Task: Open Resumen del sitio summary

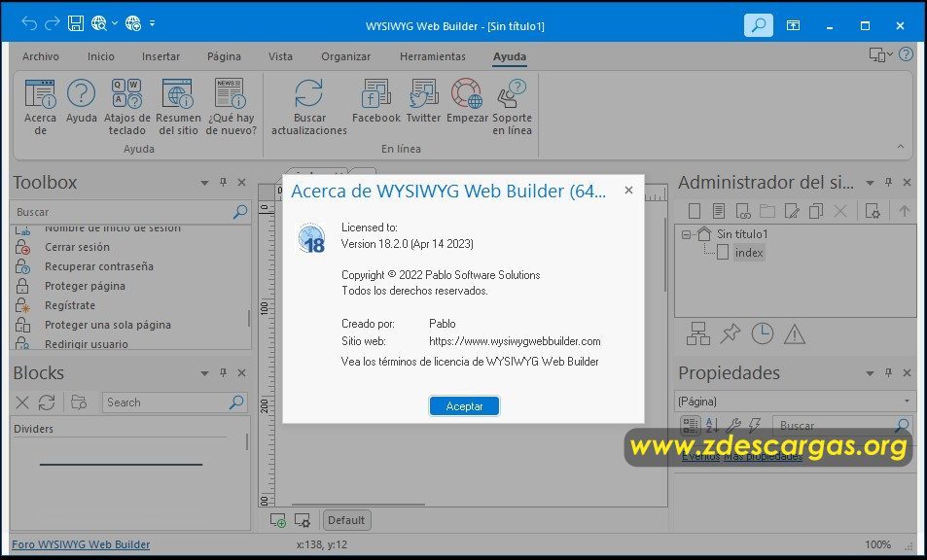Action: pyautogui.click(x=178, y=94)
